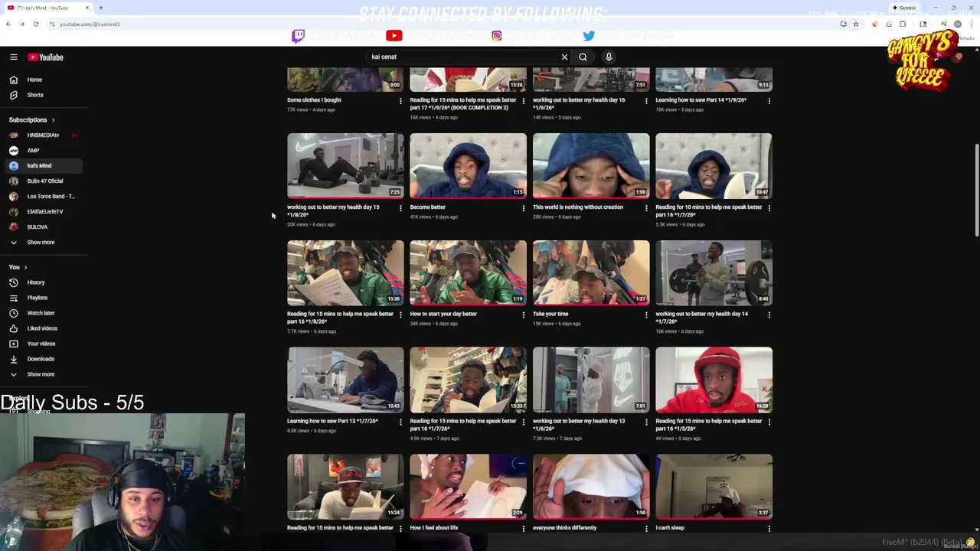Open options menu for 'Take your time' video
The image size is (980, 551).
point(645,315)
